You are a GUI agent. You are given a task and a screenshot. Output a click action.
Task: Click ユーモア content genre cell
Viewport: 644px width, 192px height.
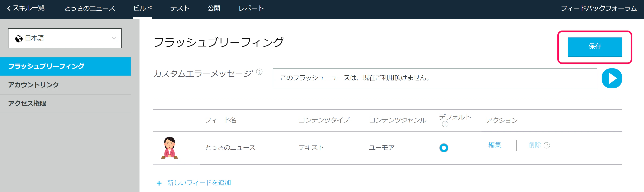pyautogui.click(x=382, y=148)
